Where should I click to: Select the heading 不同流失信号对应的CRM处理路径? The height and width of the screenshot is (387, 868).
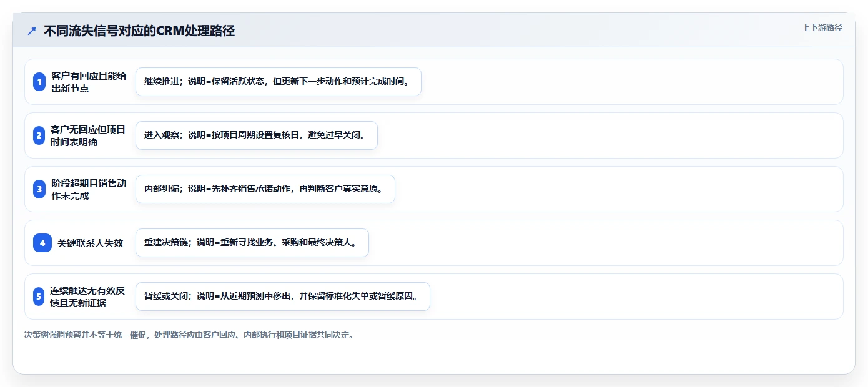[139, 31]
